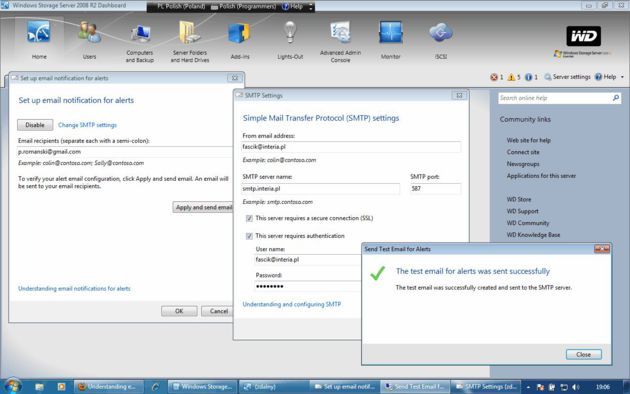
Task: Open the WD Store link
Action: point(519,200)
